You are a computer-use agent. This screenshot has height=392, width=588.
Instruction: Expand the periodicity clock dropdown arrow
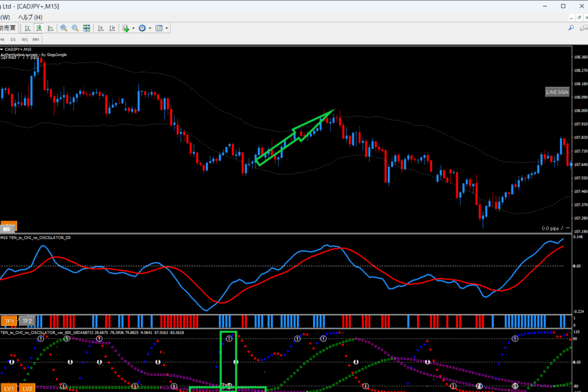(x=150, y=28)
